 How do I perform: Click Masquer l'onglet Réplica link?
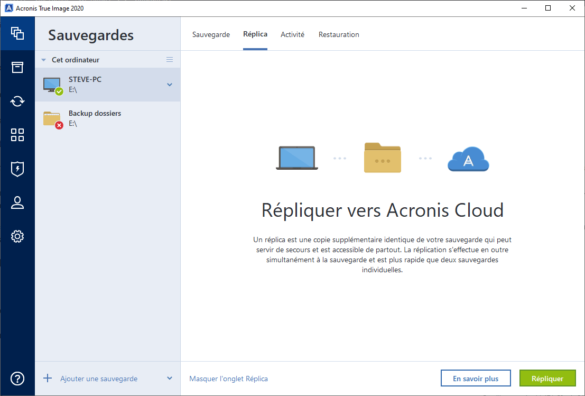click(x=228, y=378)
